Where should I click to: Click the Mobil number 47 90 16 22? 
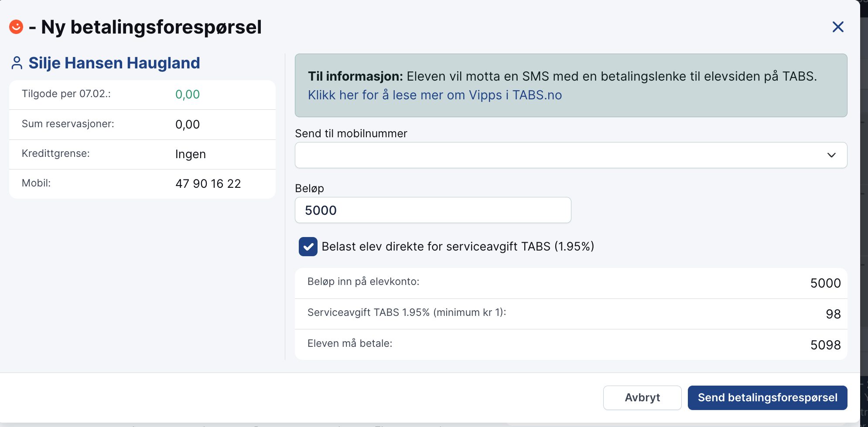tap(208, 184)
